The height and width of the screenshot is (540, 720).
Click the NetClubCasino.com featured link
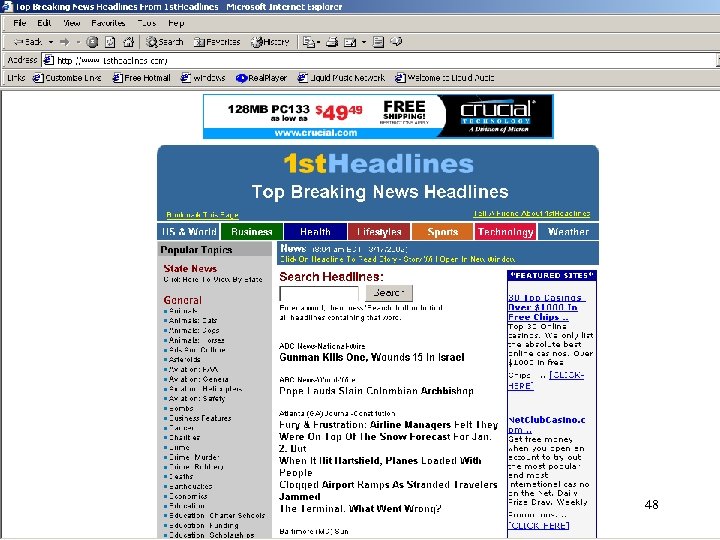546,425
